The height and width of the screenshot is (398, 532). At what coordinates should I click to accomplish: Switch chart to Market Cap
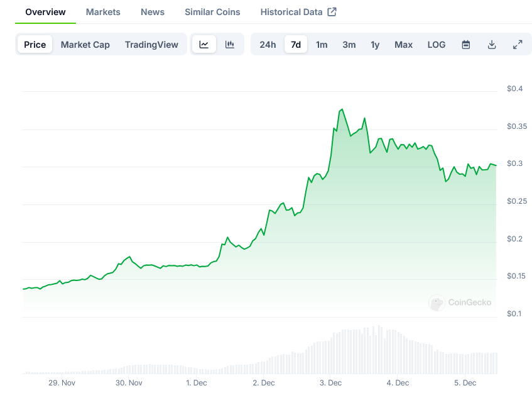tap(85, 45)
